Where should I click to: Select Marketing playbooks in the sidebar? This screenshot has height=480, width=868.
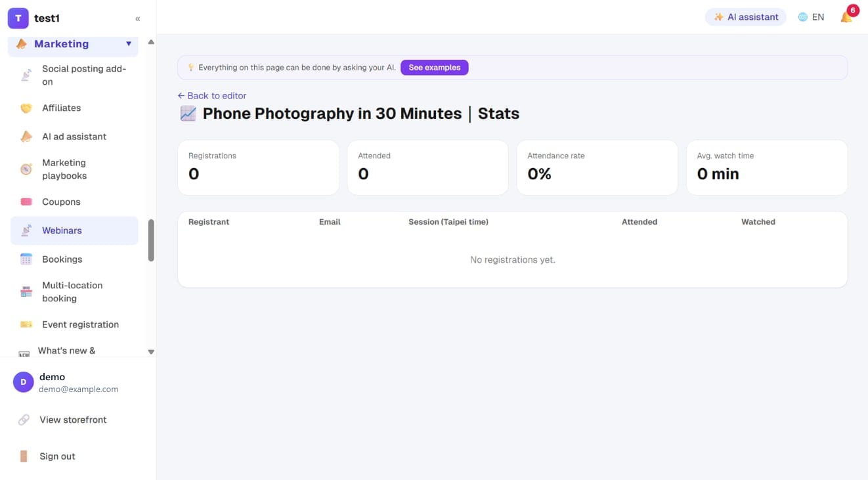(x=74, y=169)
